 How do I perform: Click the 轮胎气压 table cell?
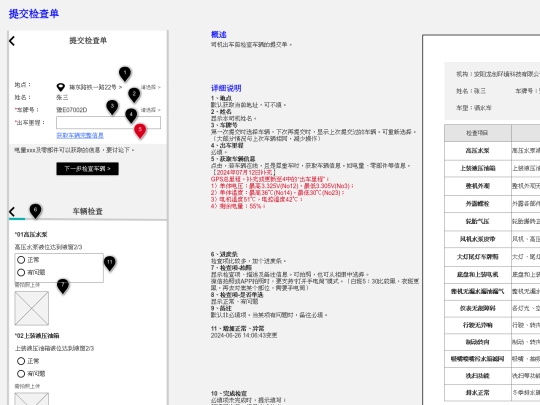478,221
